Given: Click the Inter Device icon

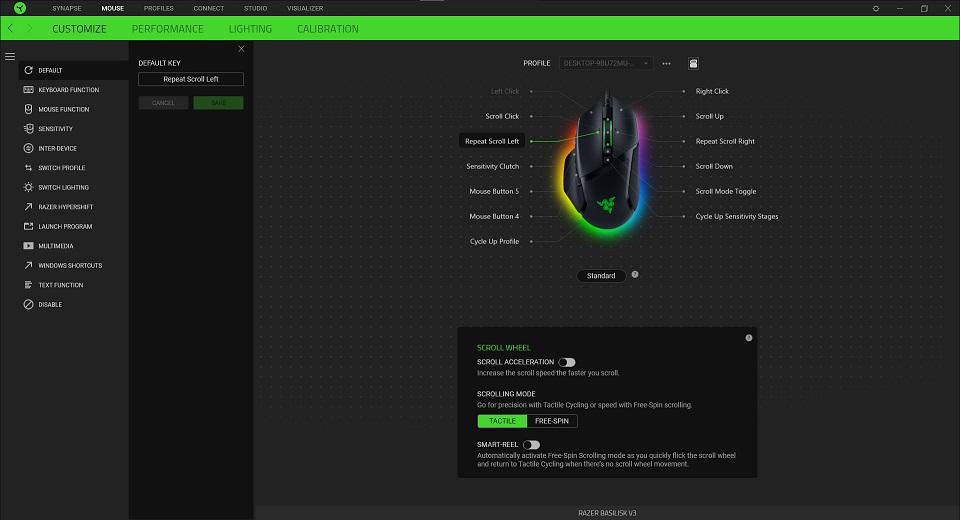Looking at the screenshot, I should [x=28, y=148].
